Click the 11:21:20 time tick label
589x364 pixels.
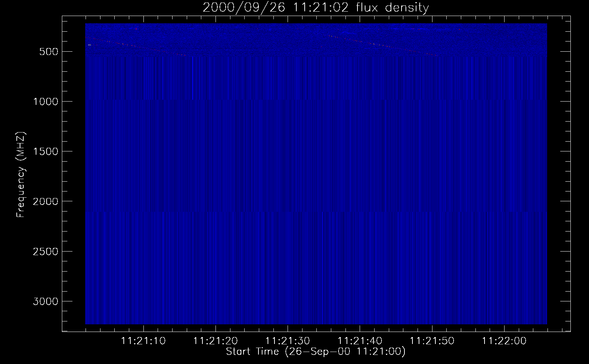tap(216, 341)
